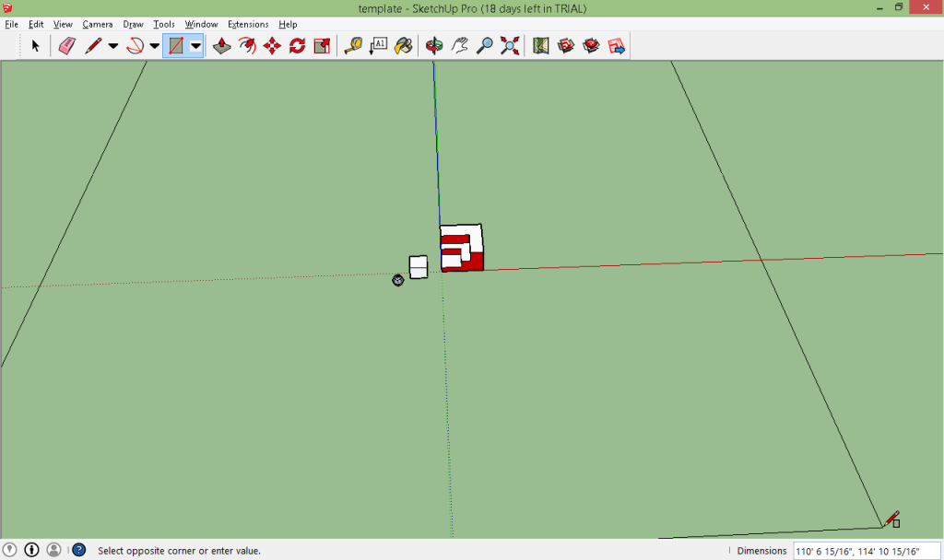
Task: Select the arrow Select tool
Action: (36, 46)
